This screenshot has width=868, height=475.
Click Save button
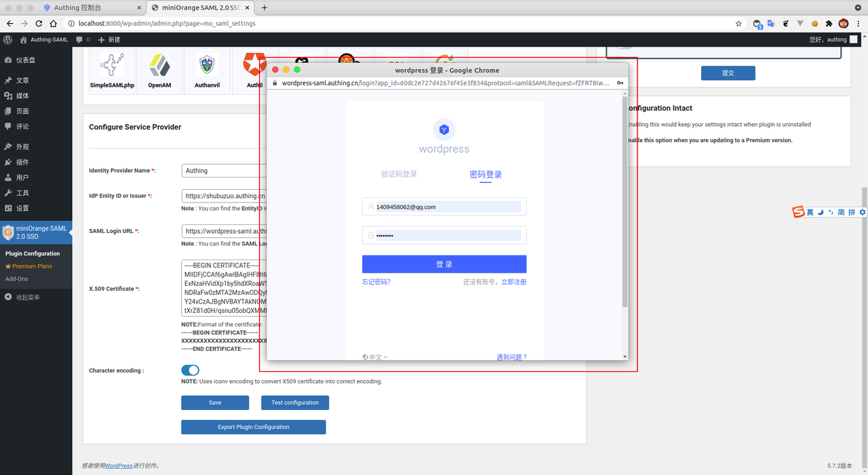point(215,402)
